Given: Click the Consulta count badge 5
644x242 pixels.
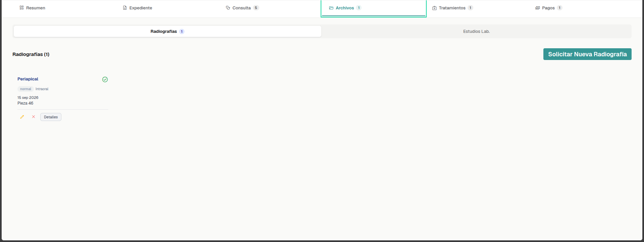Looking at the screenshot, I should click(256, 8).
